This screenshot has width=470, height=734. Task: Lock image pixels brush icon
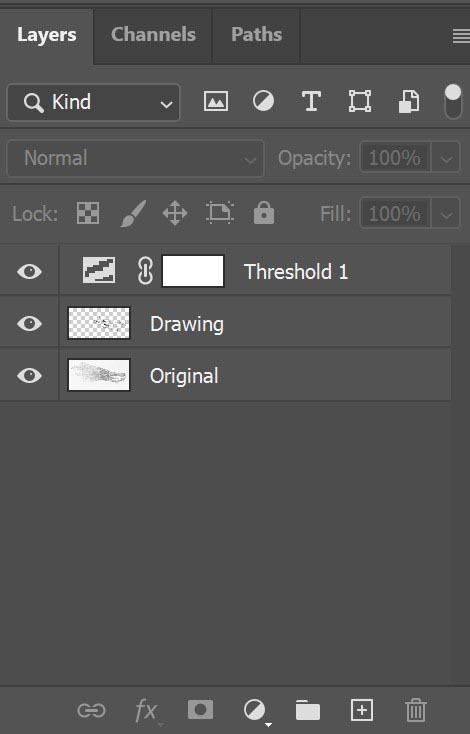click(x=133, y=213)
